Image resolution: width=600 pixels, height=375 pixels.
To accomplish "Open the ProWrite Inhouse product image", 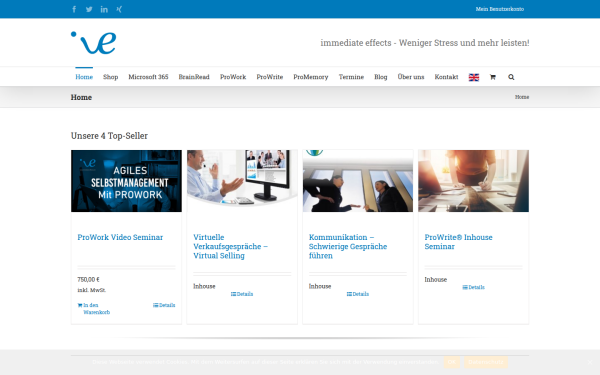I will [474, 181].
